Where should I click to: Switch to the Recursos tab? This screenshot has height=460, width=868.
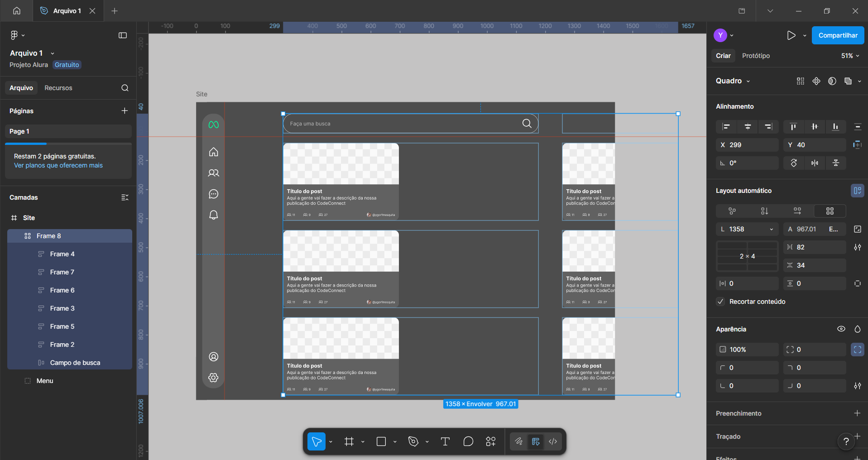coord(58,88)
